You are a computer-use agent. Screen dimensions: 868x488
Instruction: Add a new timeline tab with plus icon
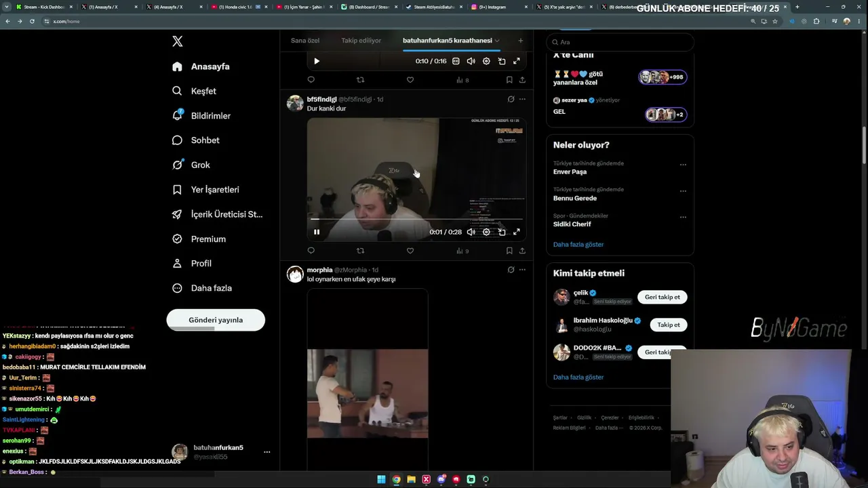520,41
